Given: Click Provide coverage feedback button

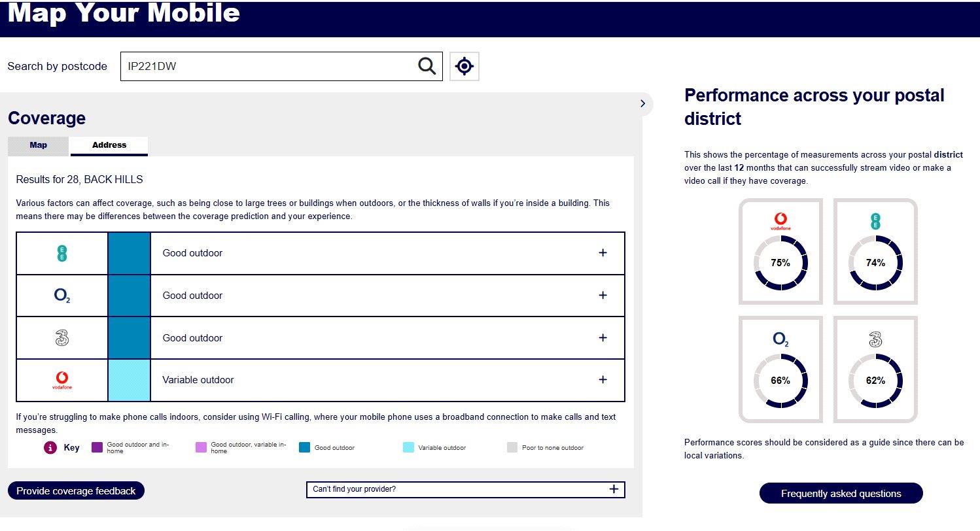Looking at the screenshot, I should click(76, 490).
